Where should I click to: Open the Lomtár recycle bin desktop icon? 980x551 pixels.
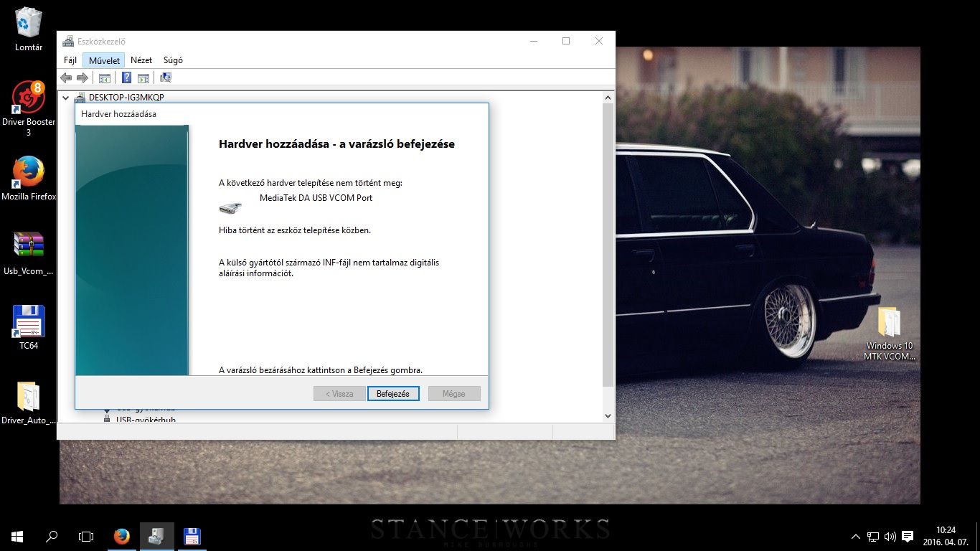29,30
